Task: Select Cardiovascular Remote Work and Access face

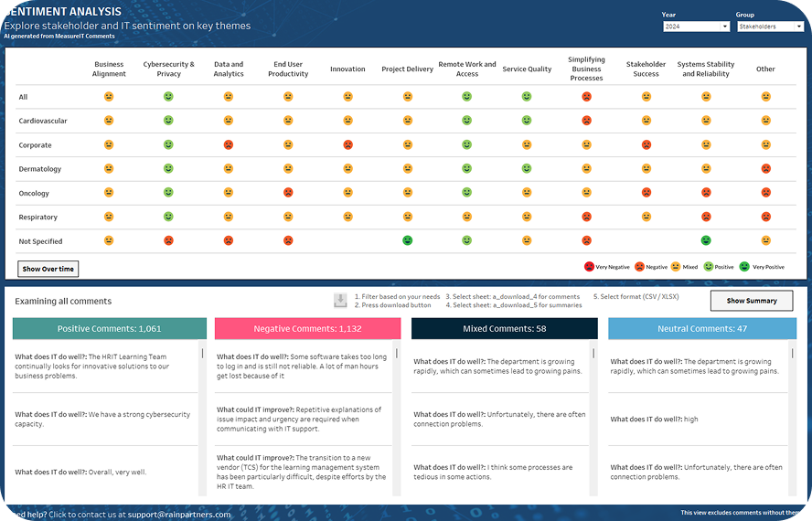Action: (x=466, y=121)
